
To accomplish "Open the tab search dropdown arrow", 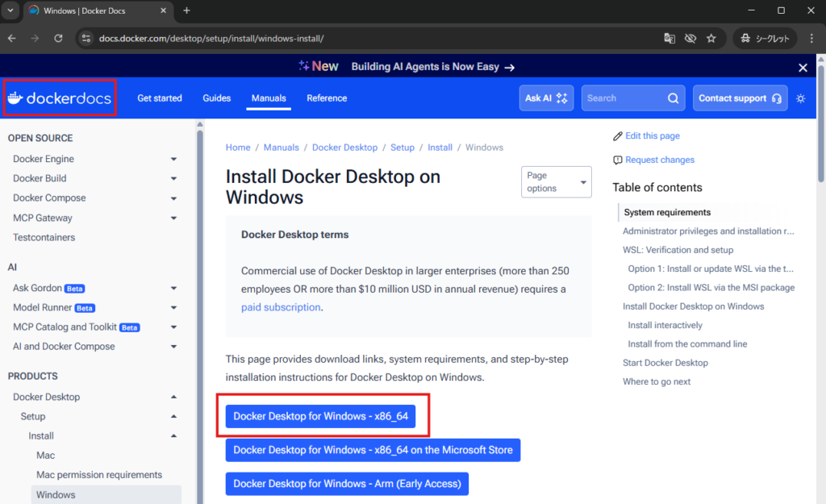I will pyautogui.click(x=10, y=10).
